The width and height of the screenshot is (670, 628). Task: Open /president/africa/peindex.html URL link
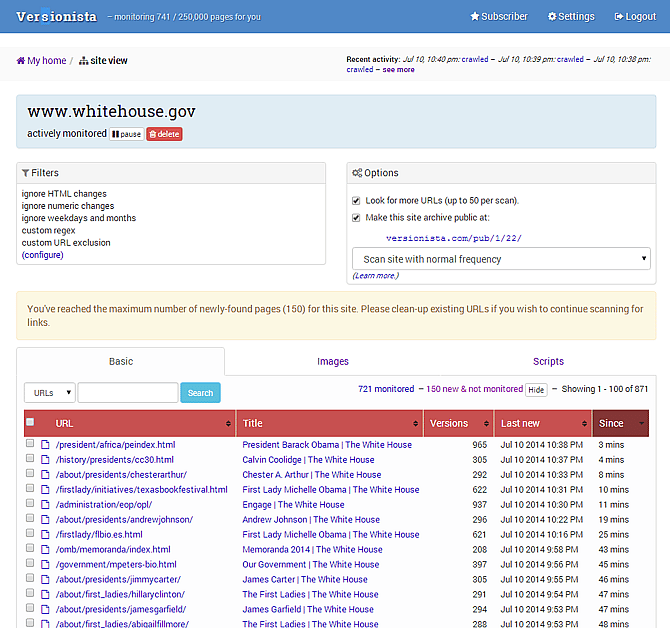[x=115, y=445]
